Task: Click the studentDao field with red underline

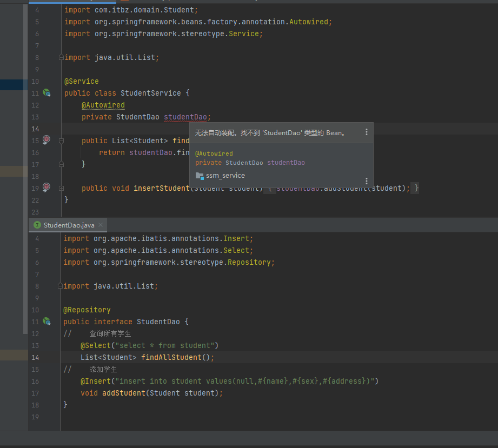Action: click(185, 117)
